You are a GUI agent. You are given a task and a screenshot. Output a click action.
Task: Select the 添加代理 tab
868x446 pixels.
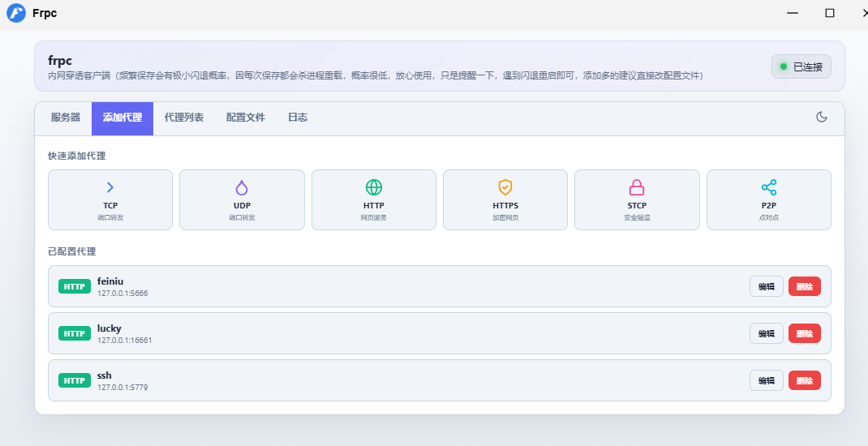pyautogui.click(x=122, y=118)
